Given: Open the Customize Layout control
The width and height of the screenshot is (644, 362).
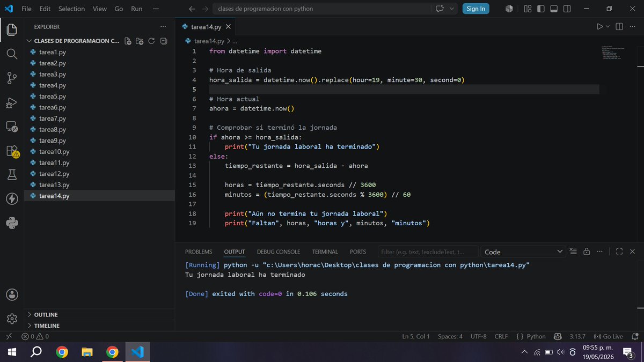Looking at the screenshot, I should pos(528,9).
